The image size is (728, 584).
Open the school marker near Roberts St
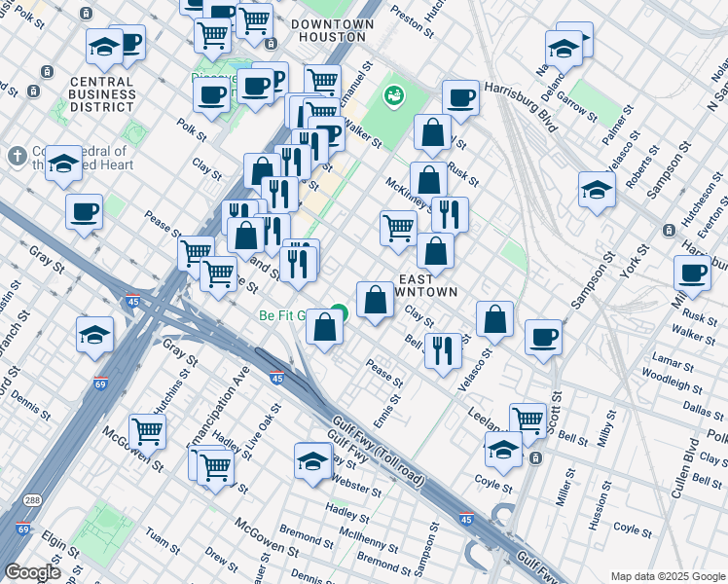click(x=597, y=191)
